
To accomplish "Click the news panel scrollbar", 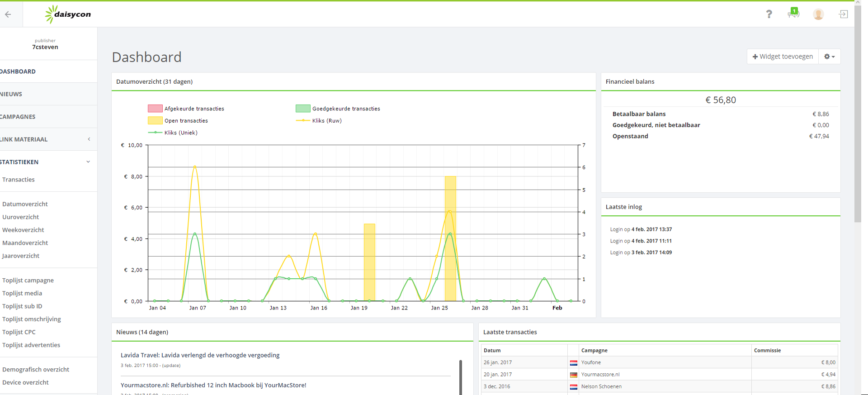I will [461, 377].
